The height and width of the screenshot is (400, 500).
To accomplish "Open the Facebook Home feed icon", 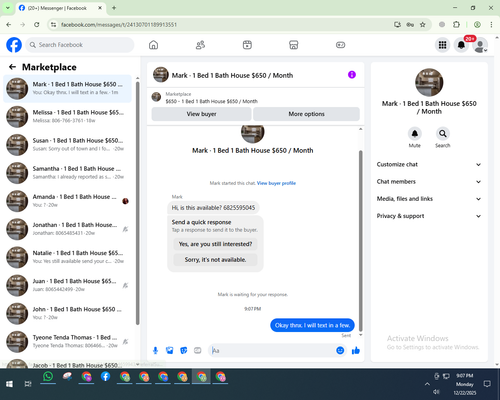I will (153, 45).
